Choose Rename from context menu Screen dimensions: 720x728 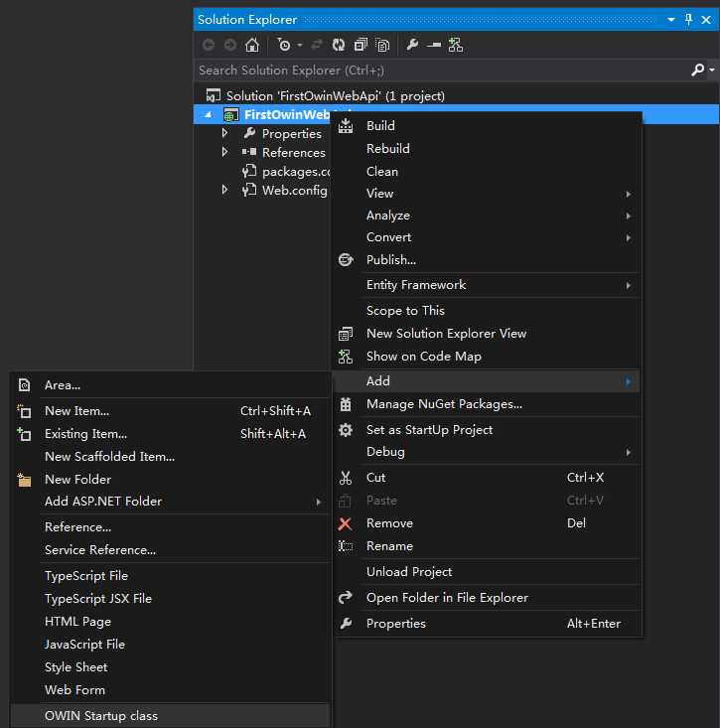tap(487, 546)
